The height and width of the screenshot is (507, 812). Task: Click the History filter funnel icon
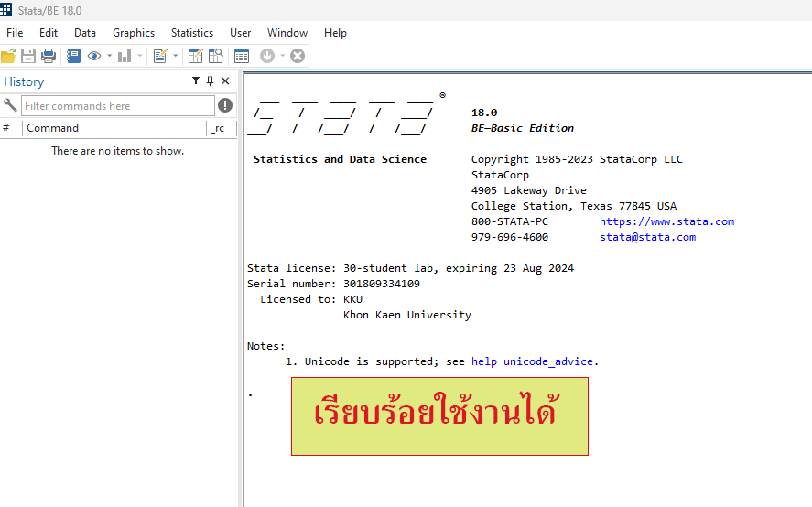click(x=196, y=81)
